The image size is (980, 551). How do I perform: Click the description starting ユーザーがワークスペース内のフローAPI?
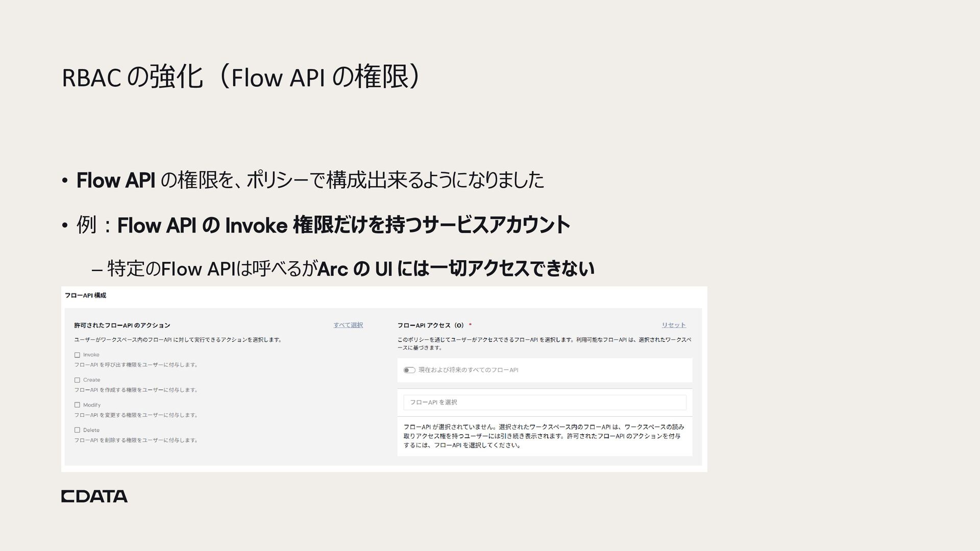pyautogui.click(x=178, y=340)
